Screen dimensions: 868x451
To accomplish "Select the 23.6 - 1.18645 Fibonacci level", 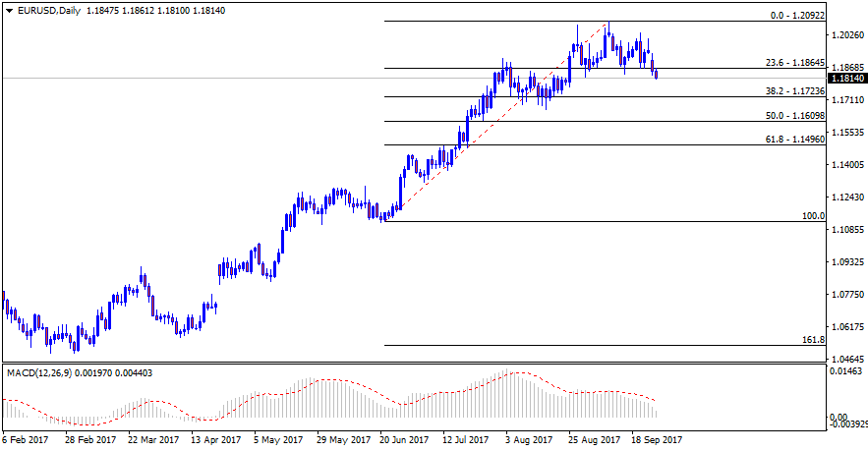I will (795, 62).
